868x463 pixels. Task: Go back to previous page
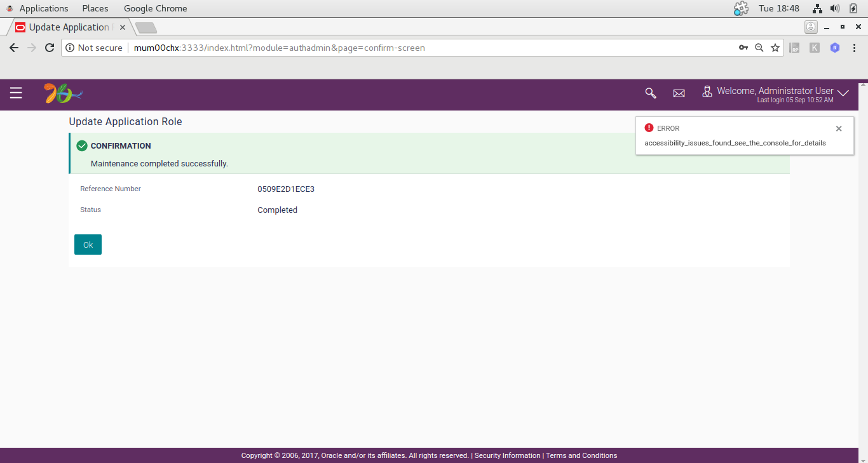click(x=14, y=48)
